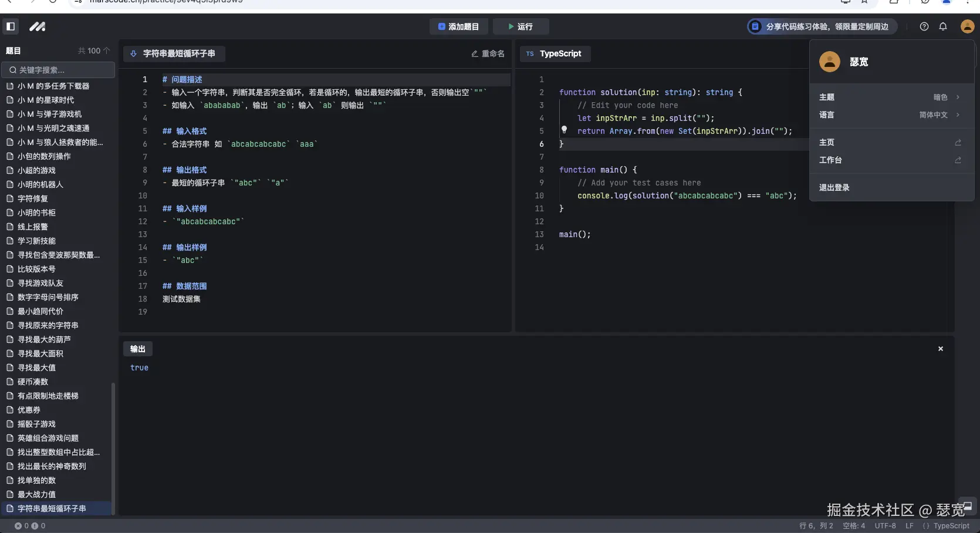Open the help question mark icon
This screenshot has height=533, width=980.
(924, 26)
